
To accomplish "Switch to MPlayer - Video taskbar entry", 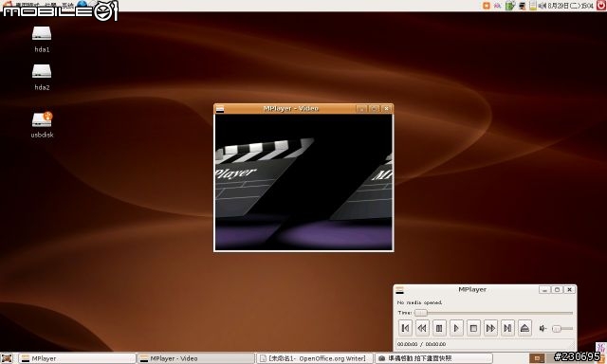I will [x=196, y=358].
